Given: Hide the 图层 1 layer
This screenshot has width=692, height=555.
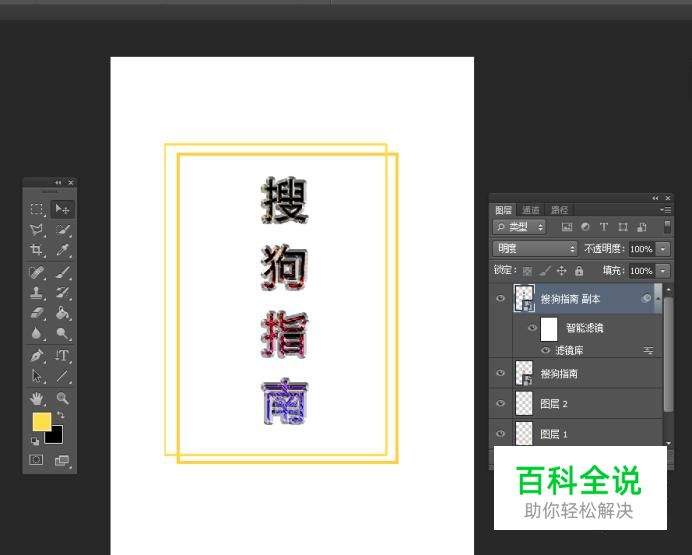Looking at the screenshot, I should click(x=500, y=433).
